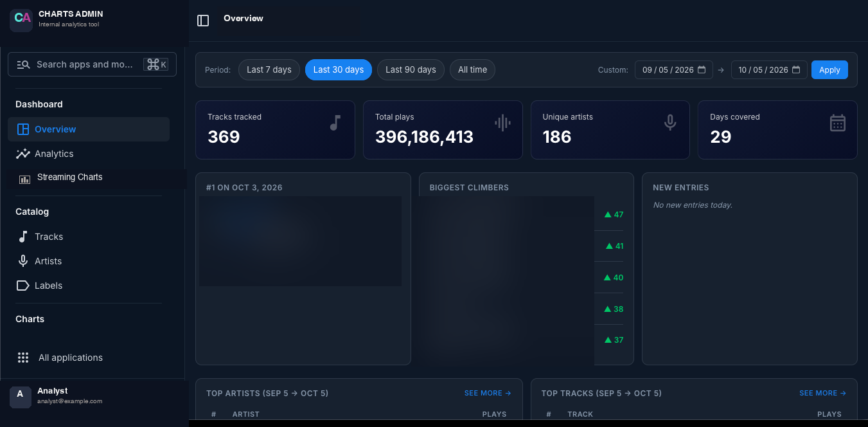Click the biggest climber value 37
Image resolution: width=868 pixels, height=427 pixels.
(618, 340)
